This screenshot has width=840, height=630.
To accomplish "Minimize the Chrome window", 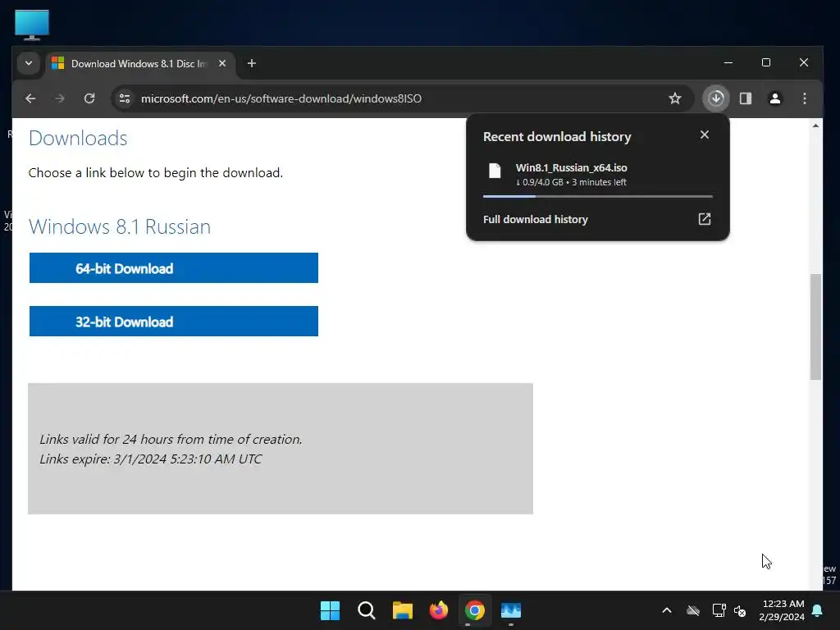I will click(728, 62).
